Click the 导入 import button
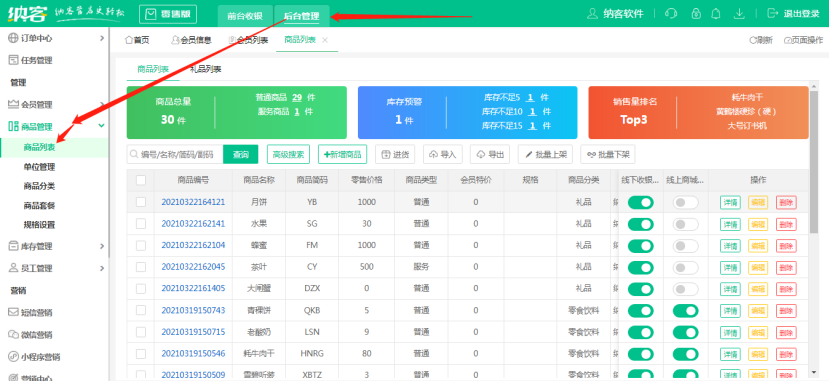 [x=443, y=154]
